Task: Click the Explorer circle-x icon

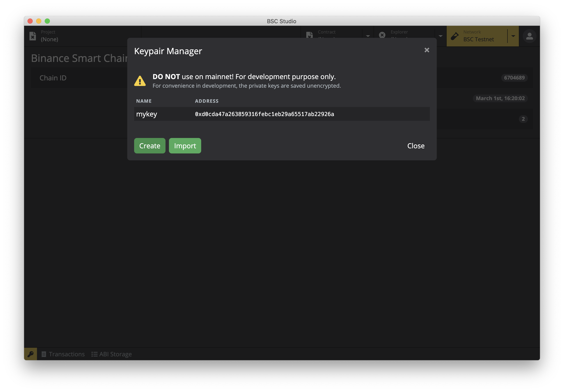Action: (x=382, y=35)
